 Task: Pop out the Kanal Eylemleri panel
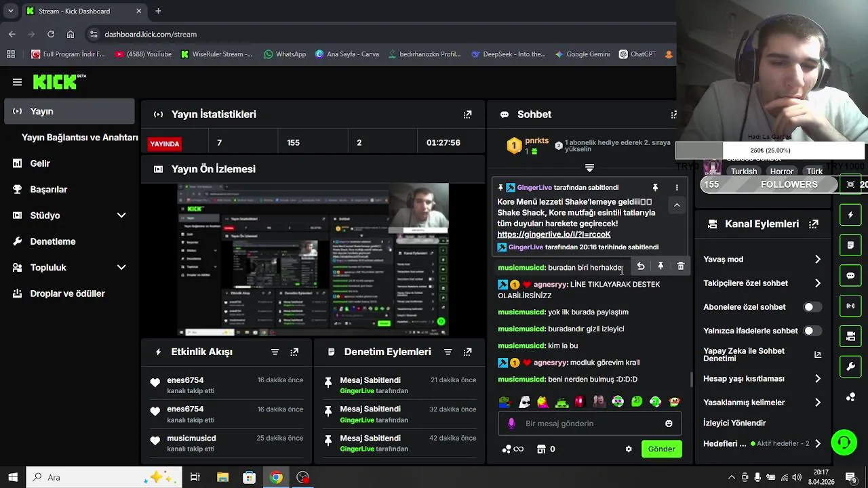[814, 224]
